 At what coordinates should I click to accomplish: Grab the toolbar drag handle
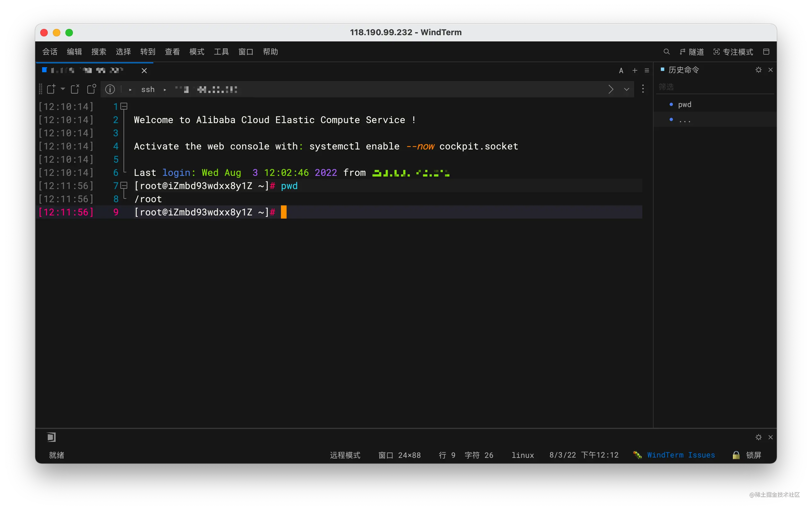click(41, 89)
